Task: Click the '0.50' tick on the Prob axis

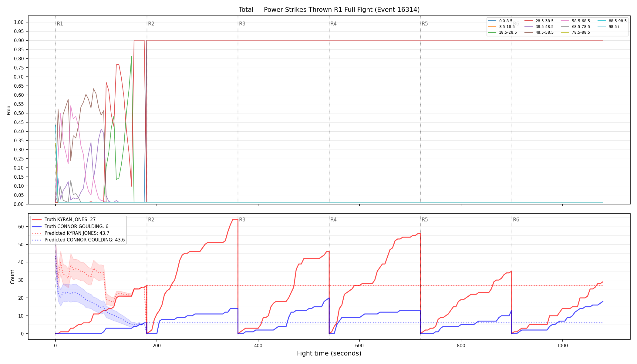Action: coord(19,113)
